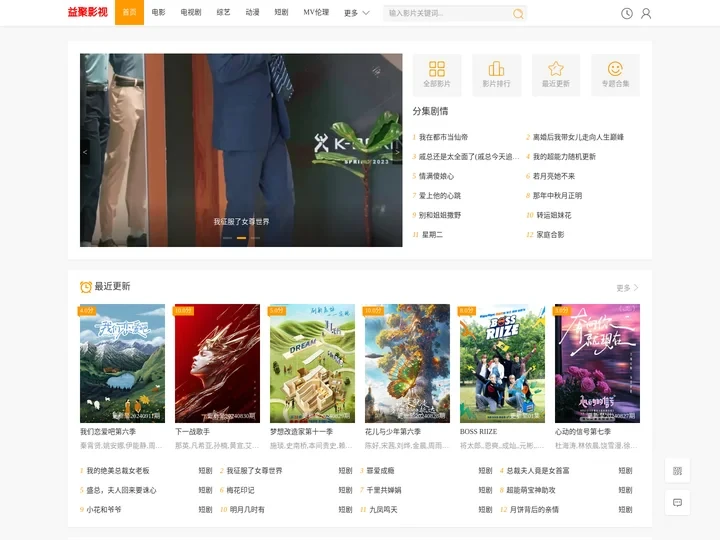Open 心动的信号第七季 poster

tap(597, 363)
